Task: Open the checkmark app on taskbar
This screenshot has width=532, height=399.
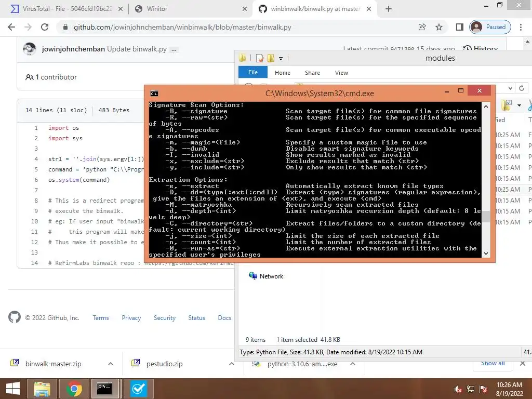Action: 138,389
